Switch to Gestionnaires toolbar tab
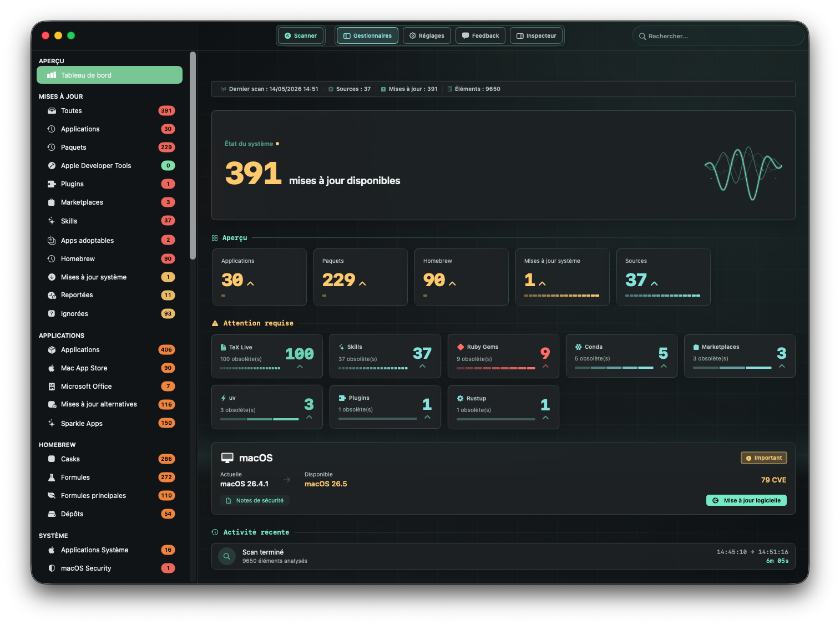840x625 pixels. tap(367, 35)
